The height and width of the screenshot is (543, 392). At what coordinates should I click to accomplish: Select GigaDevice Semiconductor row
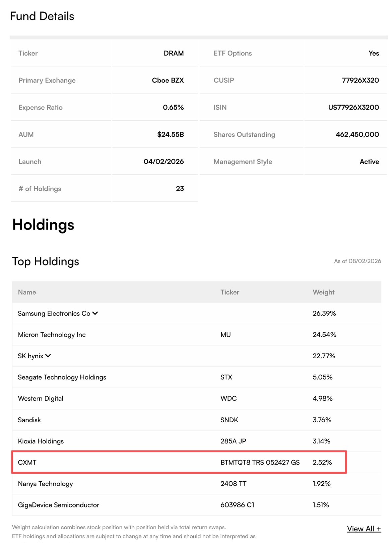(x=196, y=505)
